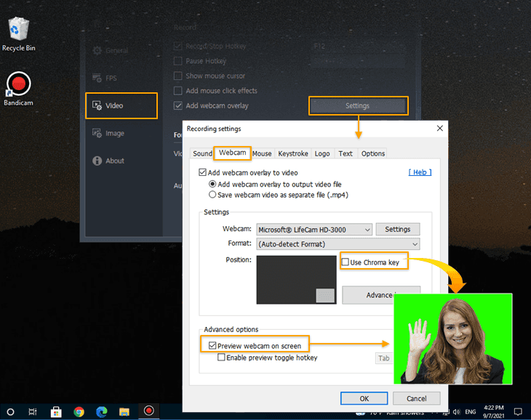Switch to the Text tab
This screenshot has height=420, width=531.
coord(346,153)
